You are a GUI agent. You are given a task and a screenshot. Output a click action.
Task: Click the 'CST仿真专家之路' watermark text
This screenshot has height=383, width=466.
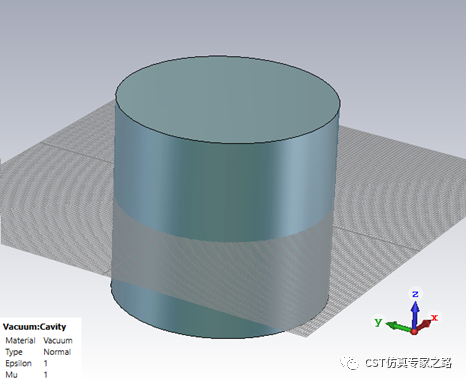coord(408,362)
